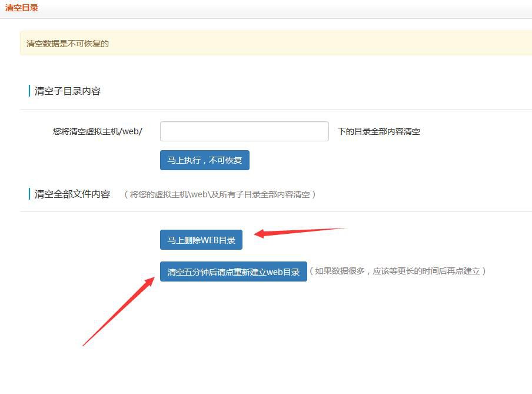Image resolution: width=532 pixels, height=394 pixels.
Task: Click the 清空目录 page title
Action: click(22, 8)
